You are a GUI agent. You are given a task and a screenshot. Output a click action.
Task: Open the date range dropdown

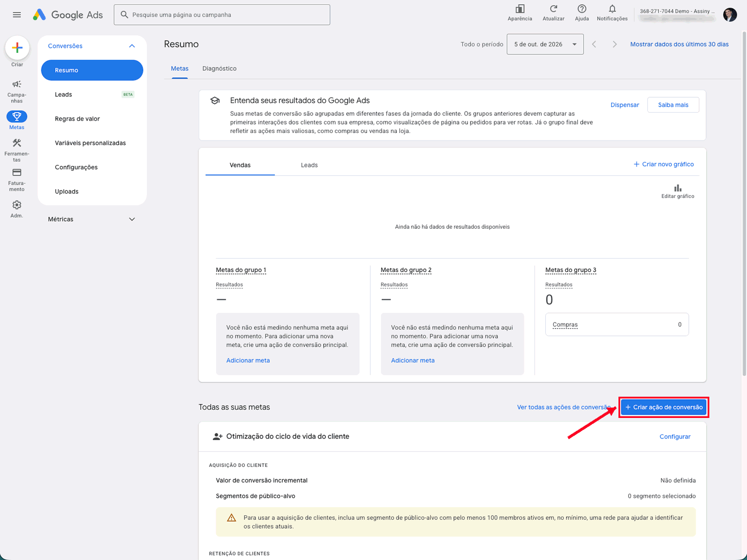click(545, 44)
